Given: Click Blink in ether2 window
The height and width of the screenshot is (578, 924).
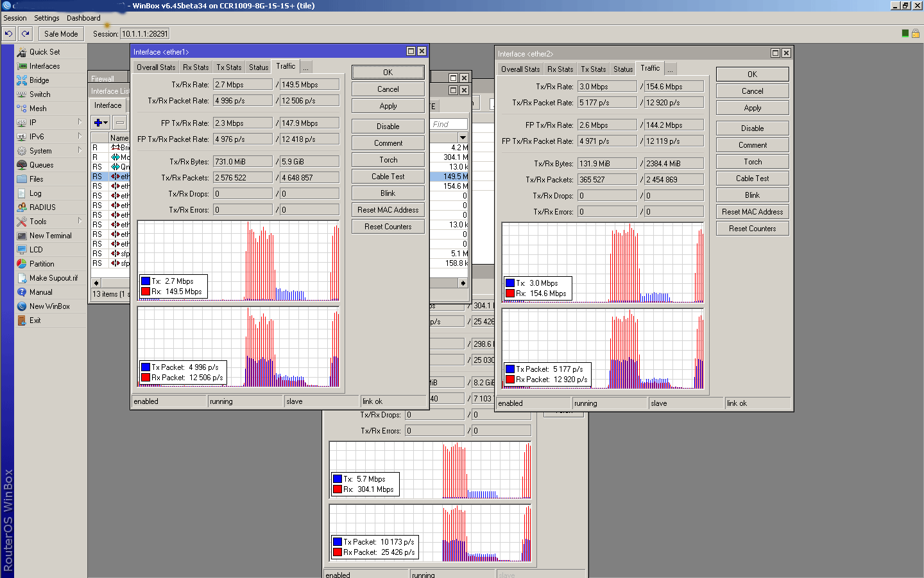Looking at the screenshot, I should 753,195.
